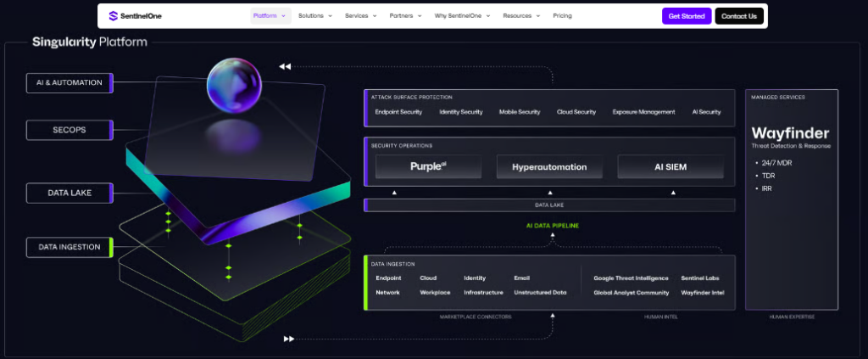
Task: Select the 24/7 MDR bullet
Action: 775,163
